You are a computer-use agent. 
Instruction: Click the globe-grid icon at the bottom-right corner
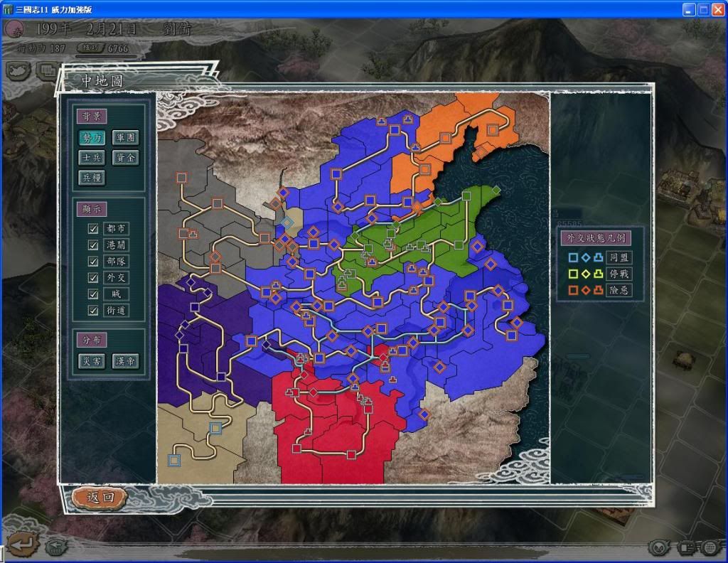point(710,547)
